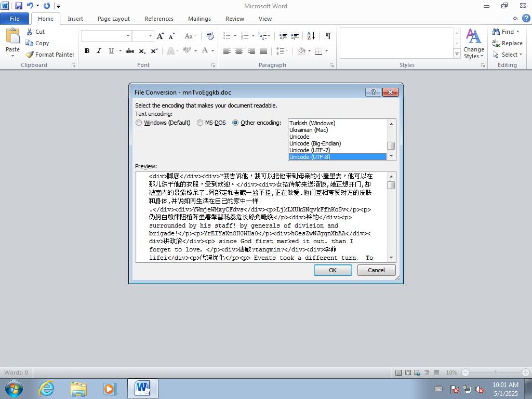This screenshot has height=399, width=532.
Task: Click the Replace button
Action: (507, 43)
